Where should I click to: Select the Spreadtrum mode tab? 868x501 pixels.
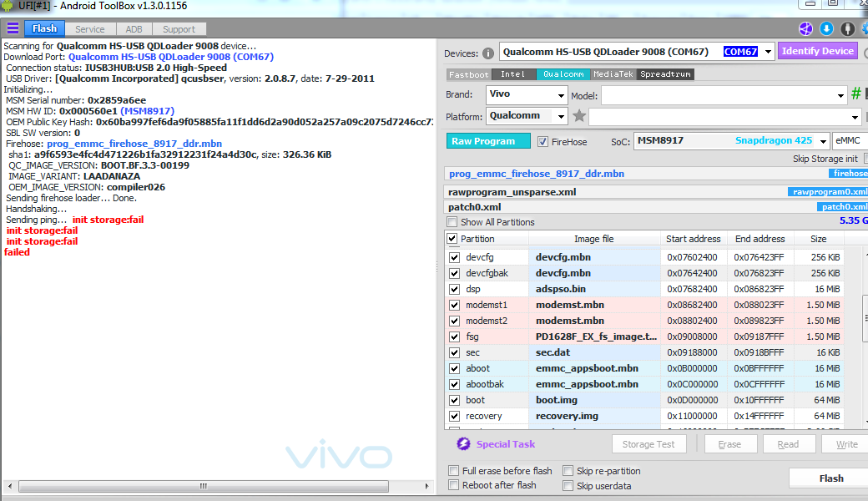click(x=666, y=74)
